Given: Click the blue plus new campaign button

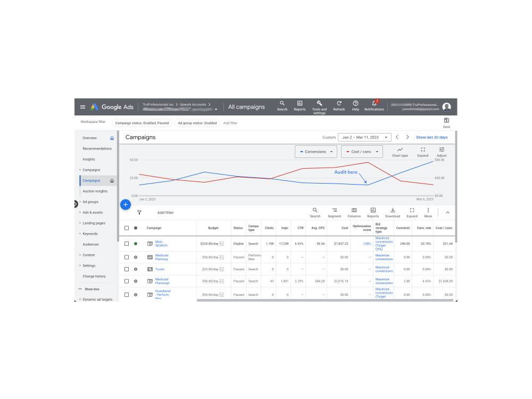Looking at the screenshot, I should (126, 205).
